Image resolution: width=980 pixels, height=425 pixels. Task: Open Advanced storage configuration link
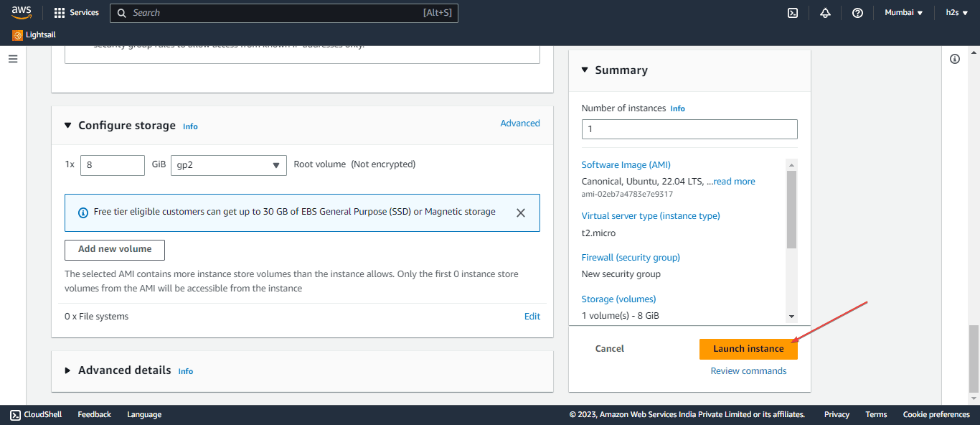(520, 123)
